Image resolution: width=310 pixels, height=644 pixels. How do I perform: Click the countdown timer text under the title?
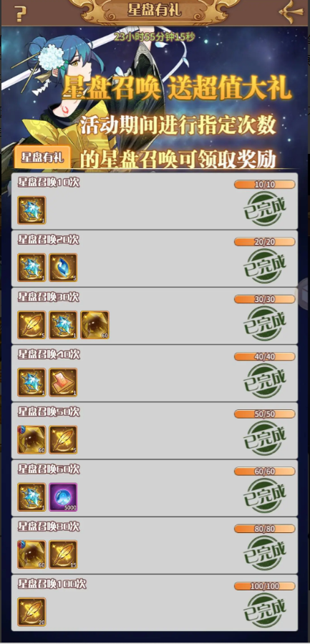(x=154, y=36)
